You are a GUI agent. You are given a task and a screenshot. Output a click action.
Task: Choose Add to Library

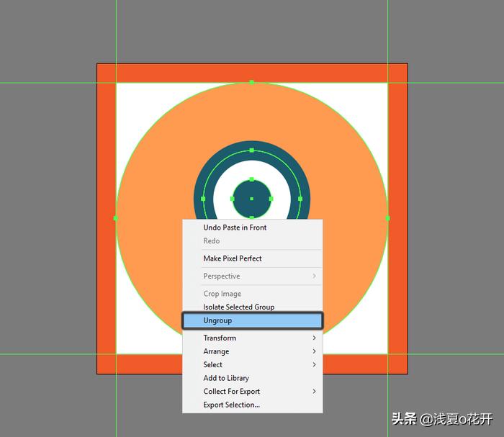pyautogui.click(x=226, y=378)
